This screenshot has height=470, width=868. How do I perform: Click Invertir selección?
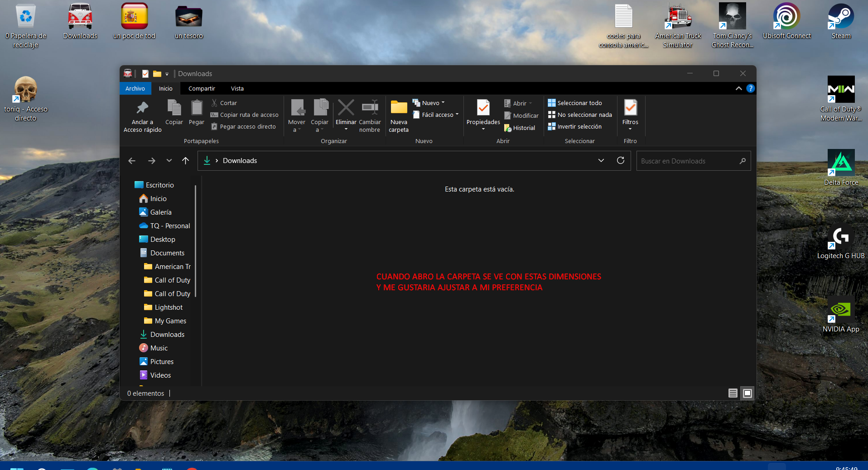(575, 127)
